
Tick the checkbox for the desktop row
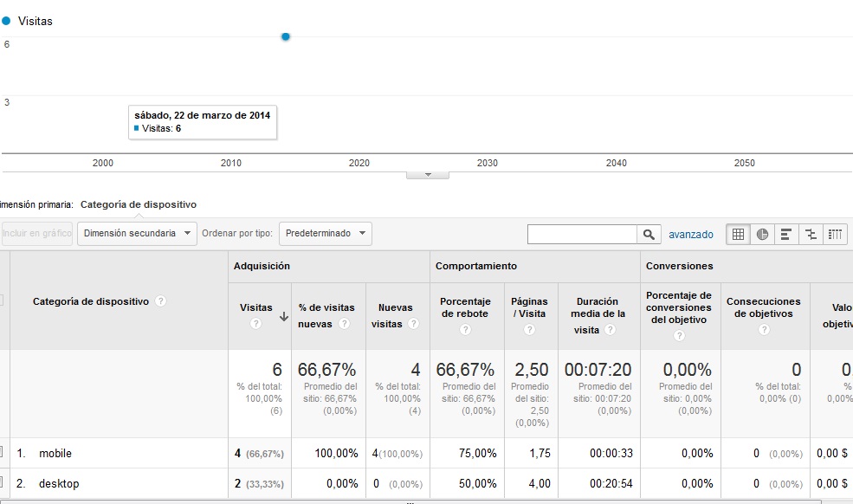(1, 483)
